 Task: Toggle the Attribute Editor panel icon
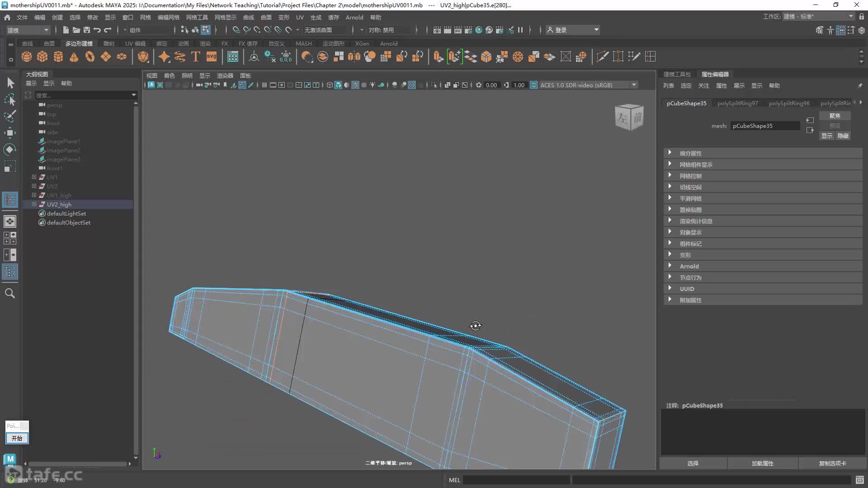coord(841,30)
